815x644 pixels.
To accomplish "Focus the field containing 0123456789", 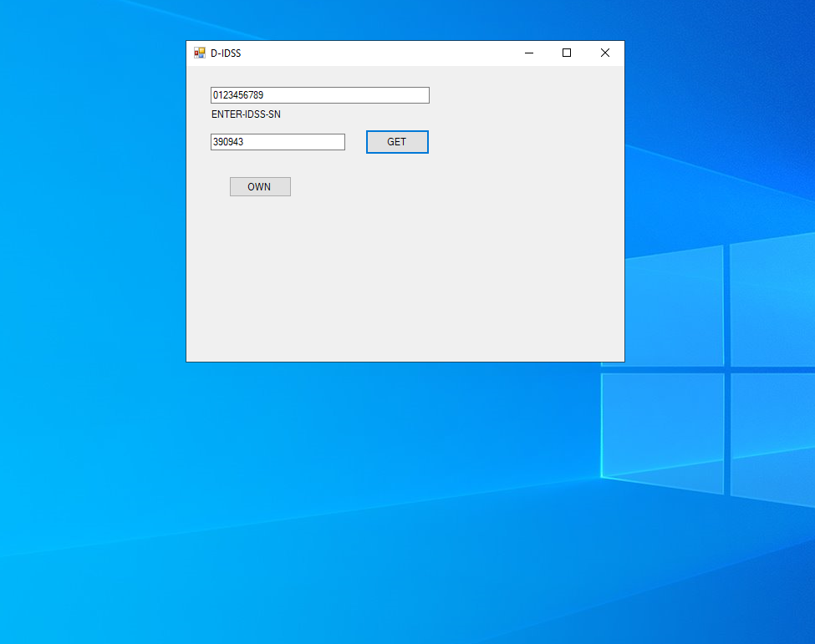I will point(319,95).
